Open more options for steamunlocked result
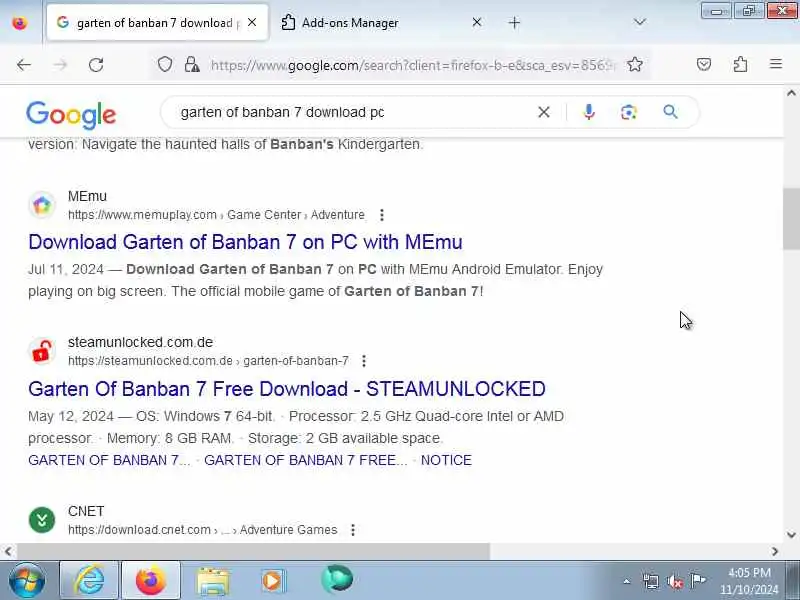Screen dimensions: 800x600 (x=364, y=361)
